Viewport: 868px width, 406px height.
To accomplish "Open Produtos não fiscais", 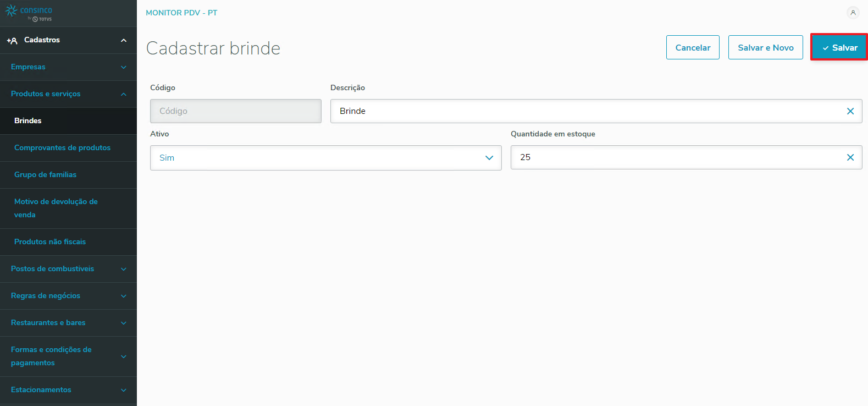I will (x=68, y=242).
